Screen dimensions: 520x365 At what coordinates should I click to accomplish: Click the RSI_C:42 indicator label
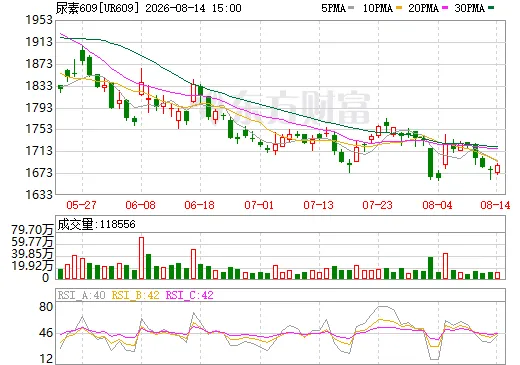coord(190,295)
